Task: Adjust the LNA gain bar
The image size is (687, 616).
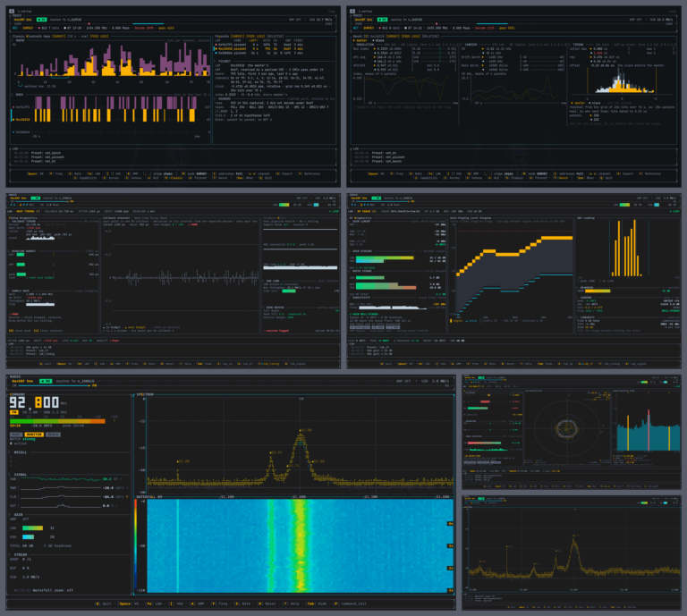Action: point(33,528)
